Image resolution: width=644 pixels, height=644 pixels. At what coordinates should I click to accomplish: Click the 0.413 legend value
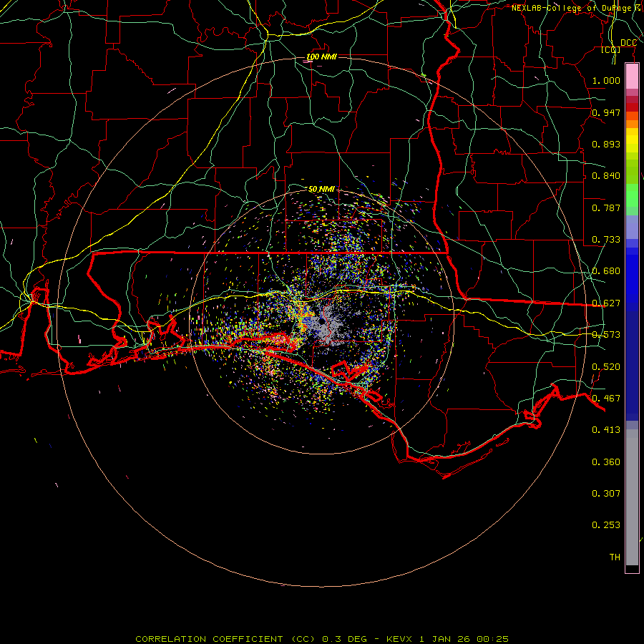[x=606, y=430]
